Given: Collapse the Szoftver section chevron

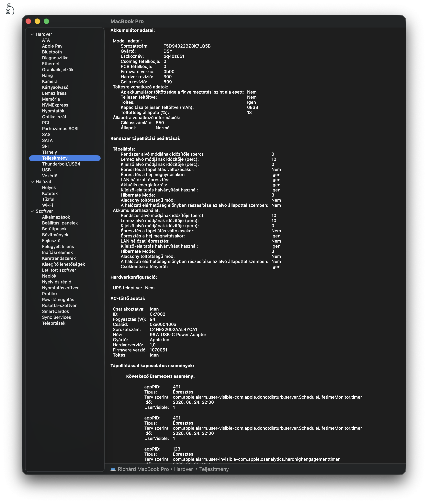Looking at the screenshot, I should 32,211.
